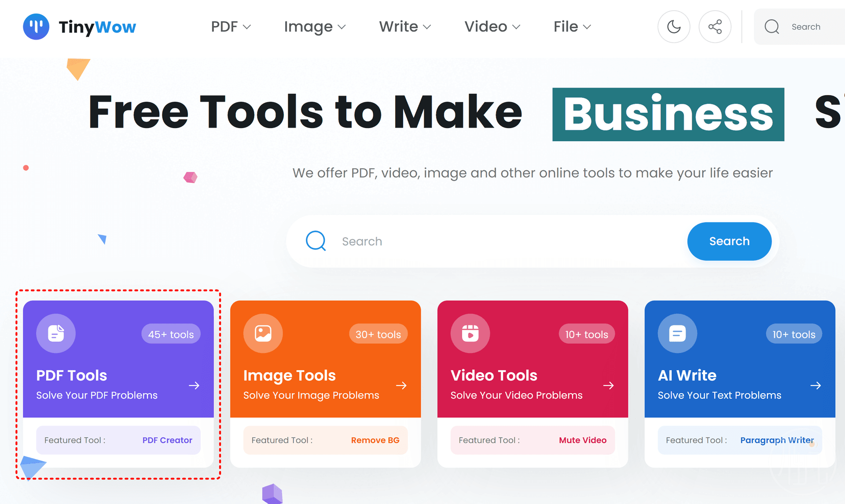Expand the Image dropdown menu
The image size is (845, 504).
(315, 27)
